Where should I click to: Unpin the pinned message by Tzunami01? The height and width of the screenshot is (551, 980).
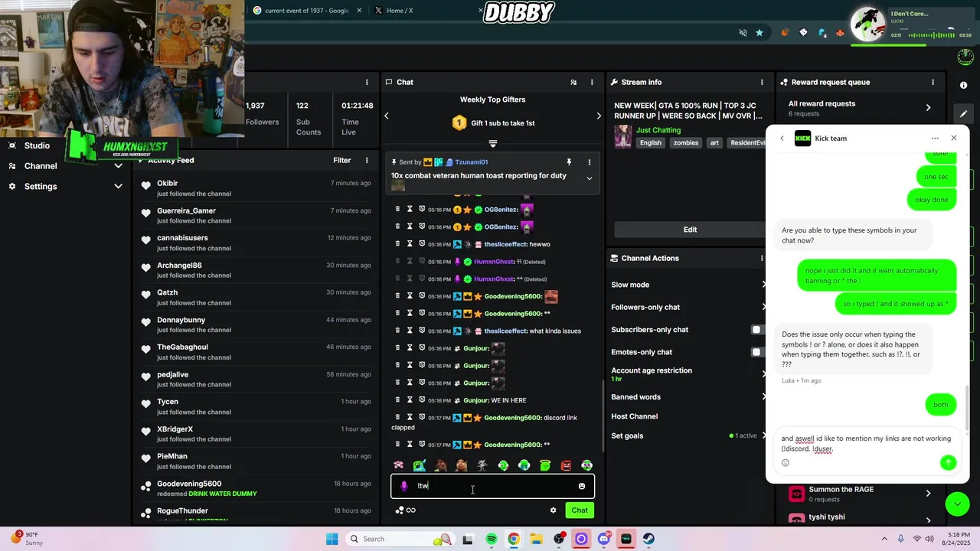coord(569,162)
